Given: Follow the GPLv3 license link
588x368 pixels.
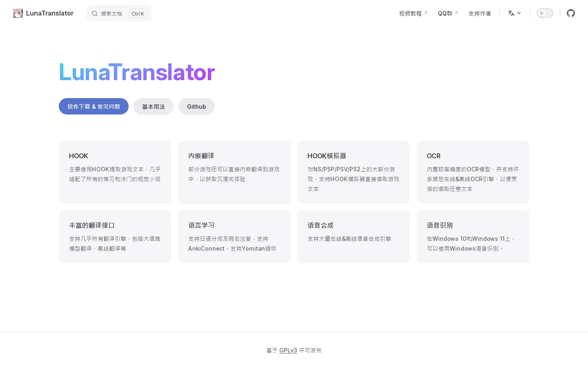Looking at the screenshot, I should click(x=288, y=350).
